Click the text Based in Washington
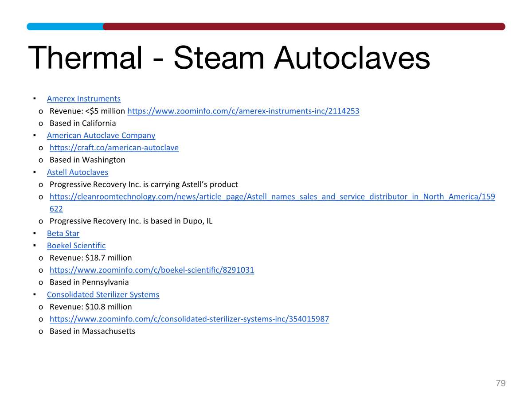This screenshot has height=399, width=532. (x=87, y=160)
